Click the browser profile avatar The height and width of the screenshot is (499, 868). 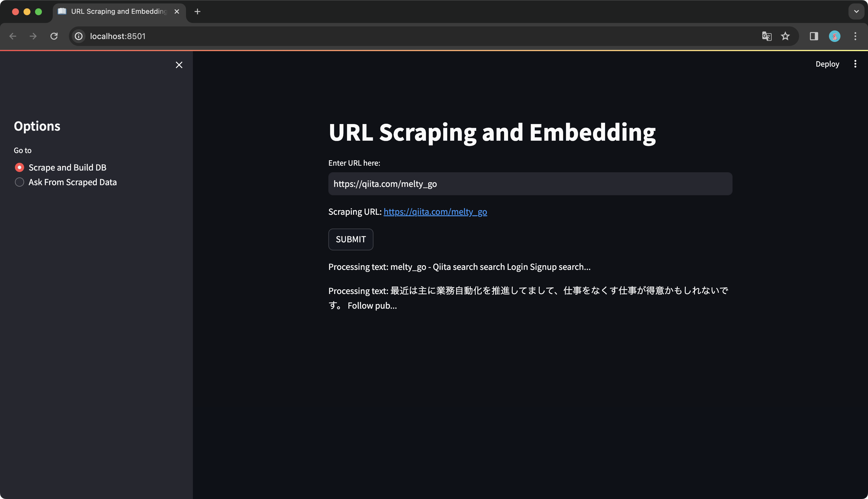pos(834,36)
